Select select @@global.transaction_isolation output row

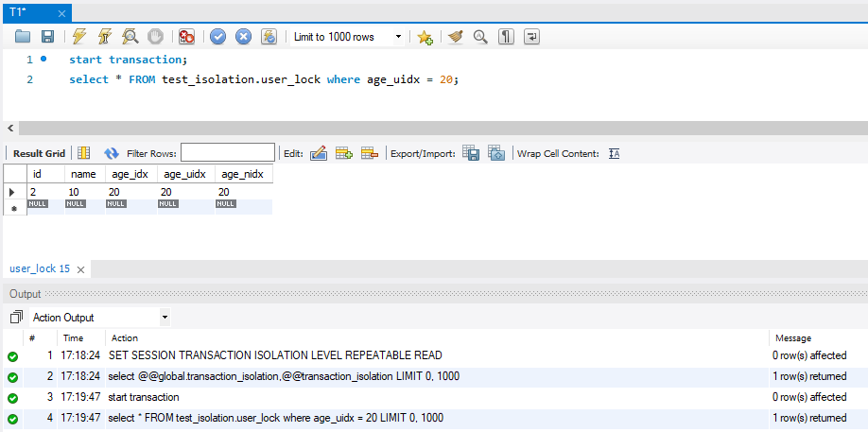click(436, 376)
